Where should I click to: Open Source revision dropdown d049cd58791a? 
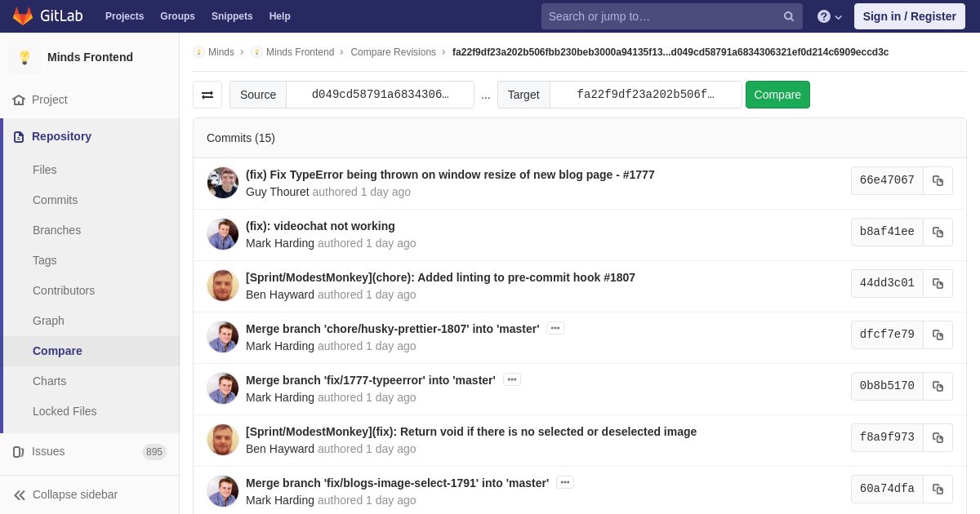tap(380, 95)
